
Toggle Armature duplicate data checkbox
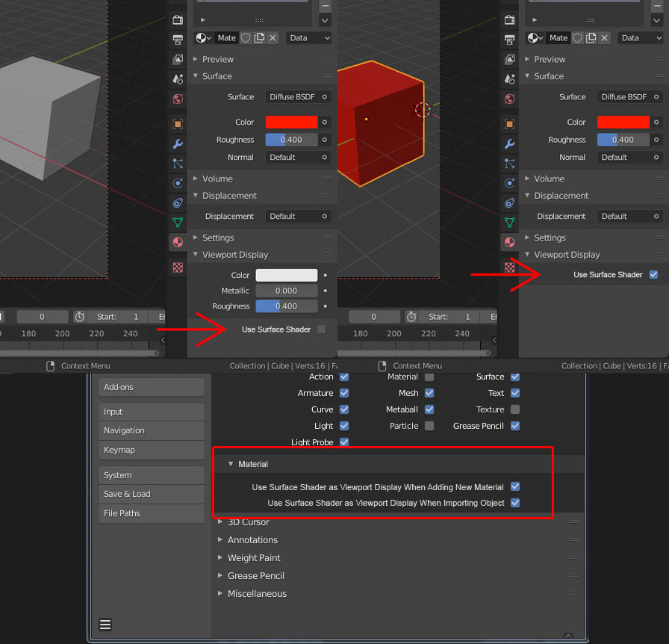[x=344, y=393]
